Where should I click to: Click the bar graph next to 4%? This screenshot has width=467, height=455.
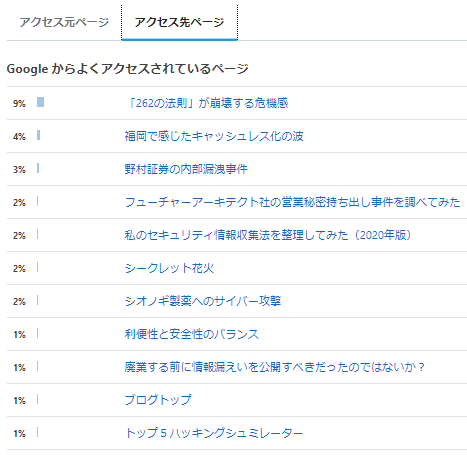click(x=39, y=135)
